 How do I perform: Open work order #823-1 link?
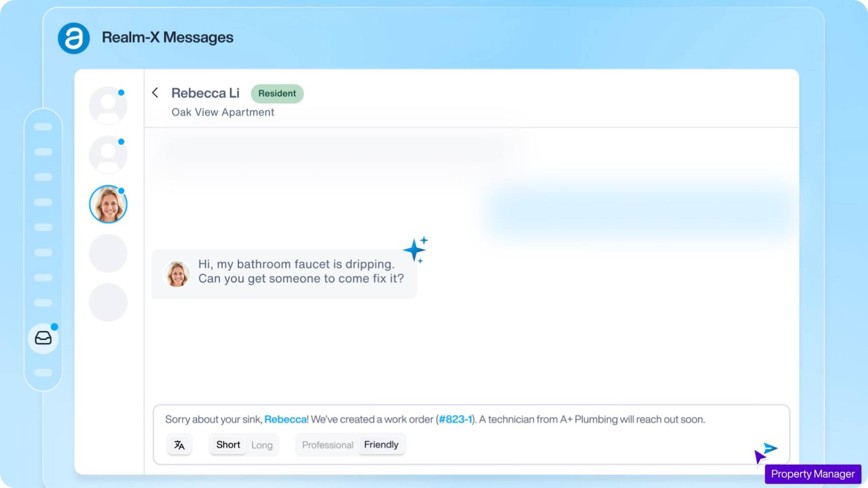coord(455,420)
